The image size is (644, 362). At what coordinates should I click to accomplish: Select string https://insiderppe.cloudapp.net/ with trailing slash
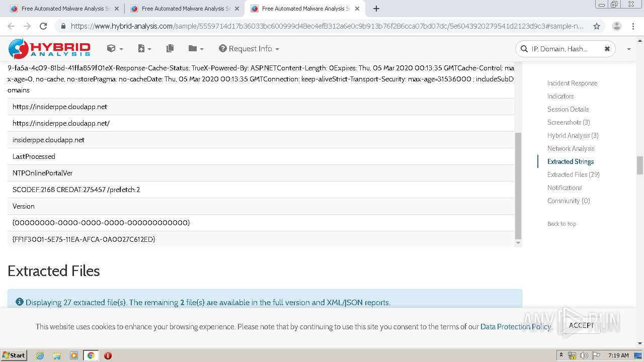(x=261, y=123)
